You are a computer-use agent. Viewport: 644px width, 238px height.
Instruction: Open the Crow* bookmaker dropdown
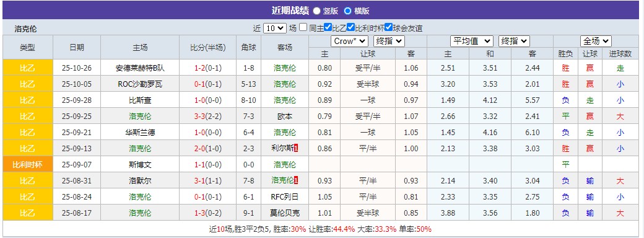coord(349,41)
